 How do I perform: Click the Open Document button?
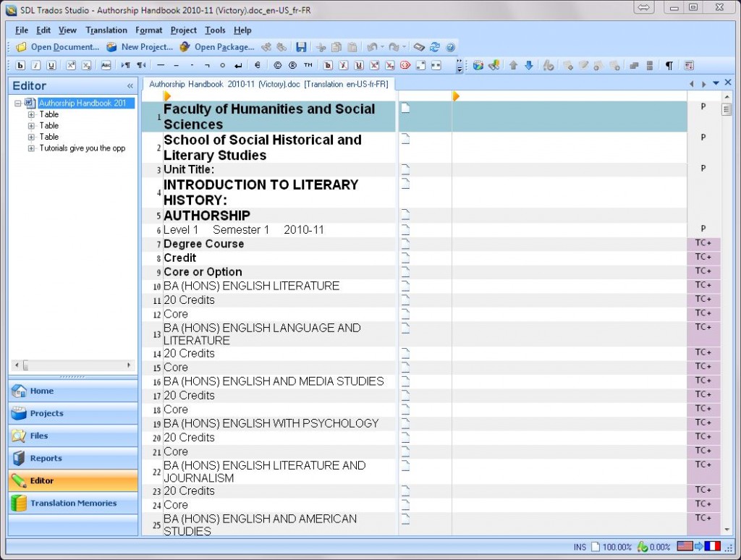coord(58,47)
